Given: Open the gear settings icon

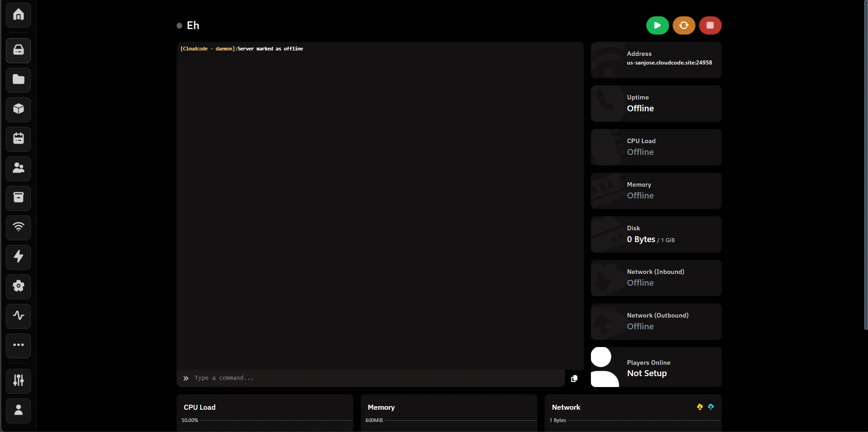Looking at the screenshot, I should coord(18,286).
